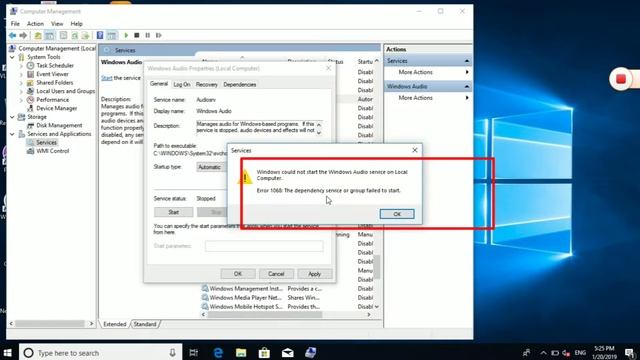Select the Services node in the tree
The width and height of the screenshot is (640, 360).
point(46,142)
